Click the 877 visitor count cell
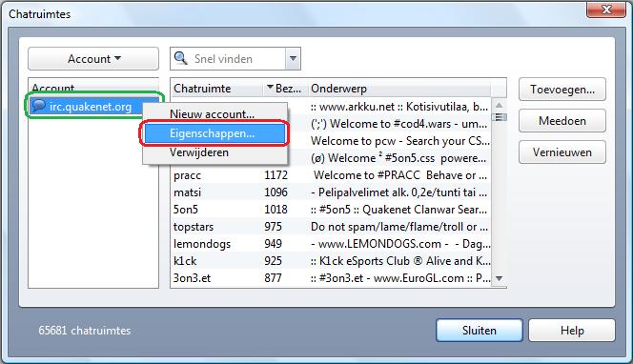 click(274, 278)
